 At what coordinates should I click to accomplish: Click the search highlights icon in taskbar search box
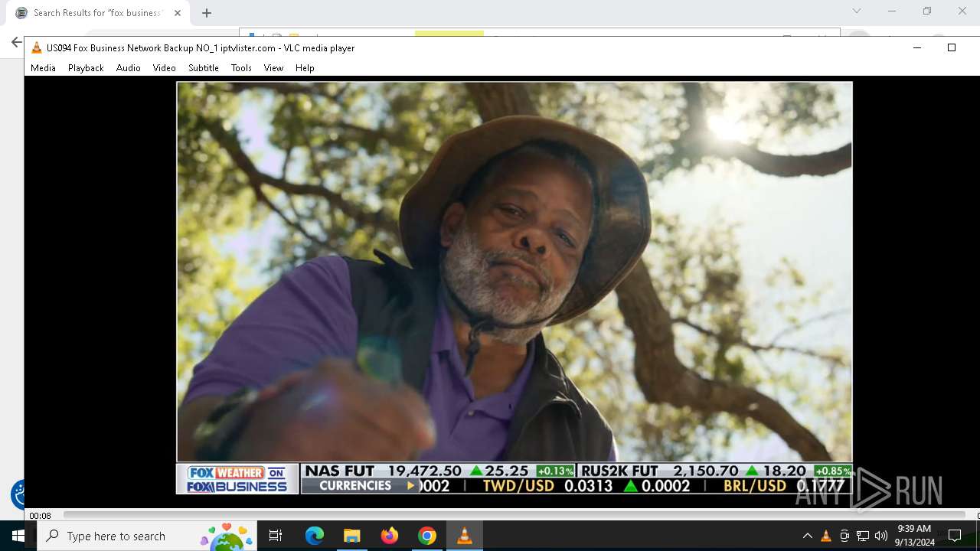point(227,536)
